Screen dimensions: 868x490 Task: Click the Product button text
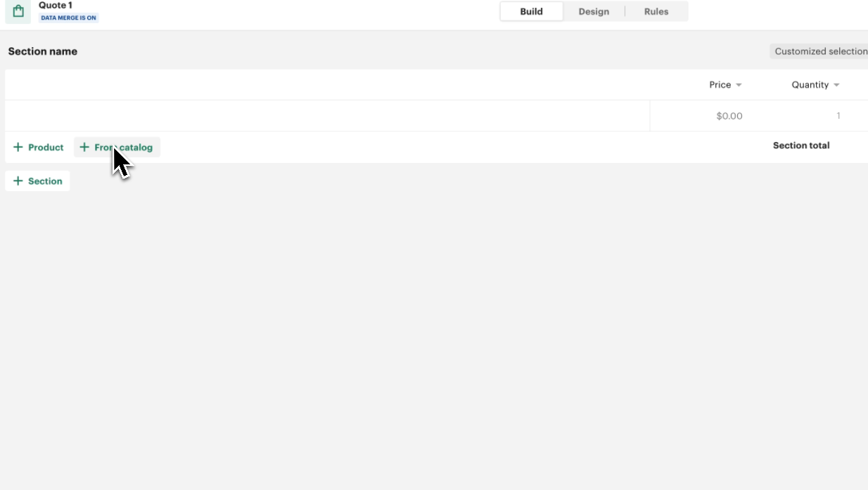coord(46,148)
